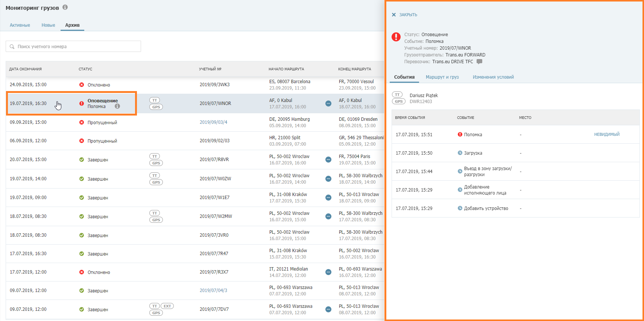Click the GPS badge in the 2019/07/W0ZW row
Viewport: 644px width, 321px height.
(x=156, y=182)
